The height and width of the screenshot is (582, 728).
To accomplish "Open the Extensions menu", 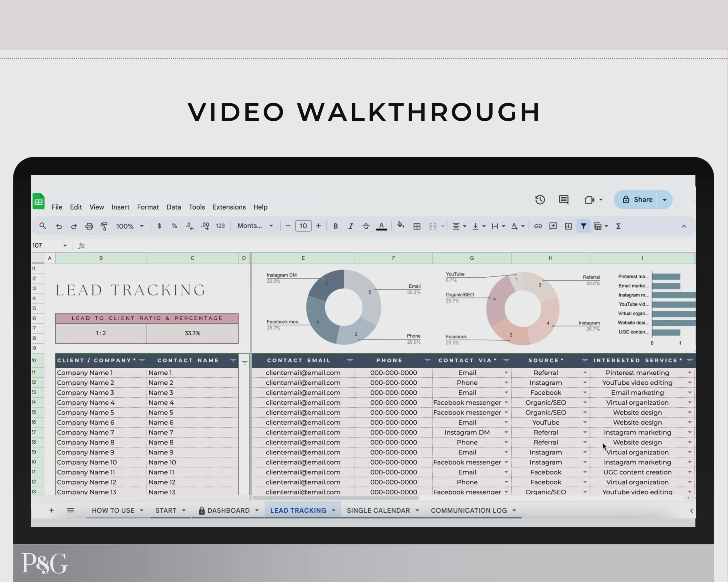I will click(x=229, y=207).
